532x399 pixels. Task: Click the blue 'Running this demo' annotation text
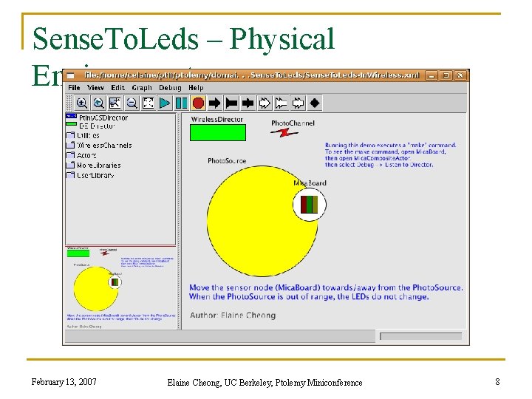390,154
